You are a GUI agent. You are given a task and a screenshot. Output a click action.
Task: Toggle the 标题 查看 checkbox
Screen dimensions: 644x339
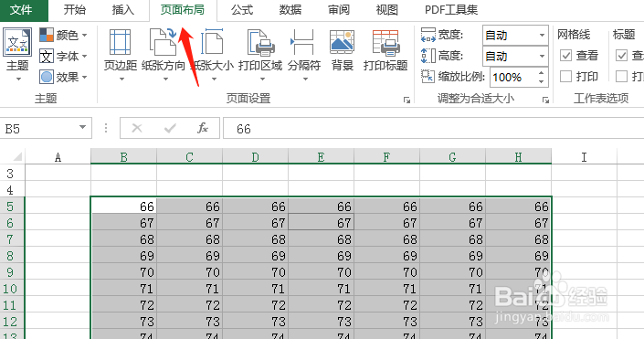click(621, 55)
